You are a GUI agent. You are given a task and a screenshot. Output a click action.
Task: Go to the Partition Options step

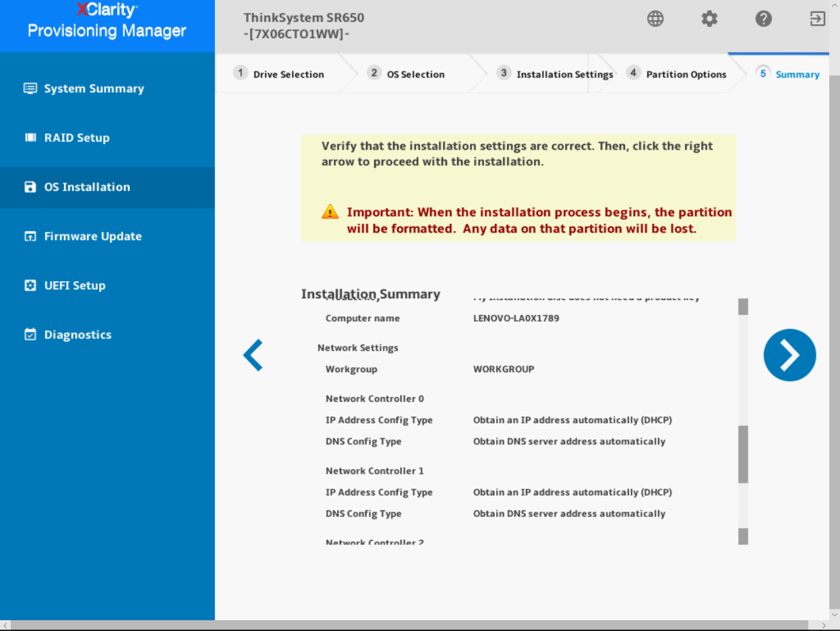pyautogui.click(x=677, y=74)
